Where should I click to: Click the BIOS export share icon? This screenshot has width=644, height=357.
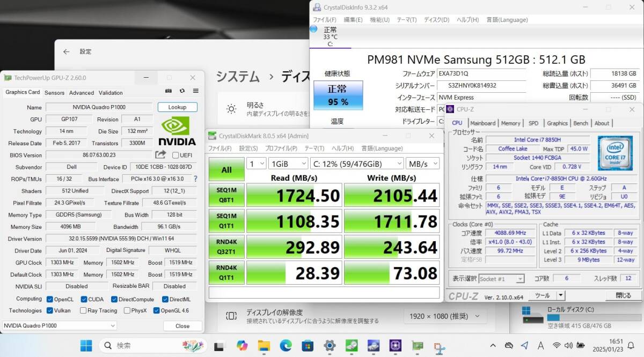(160, 155)
